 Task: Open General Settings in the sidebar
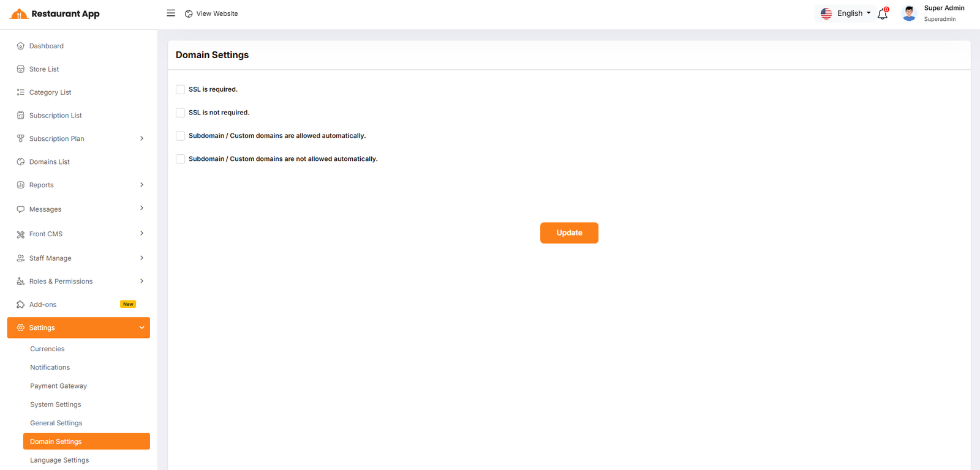56,423
